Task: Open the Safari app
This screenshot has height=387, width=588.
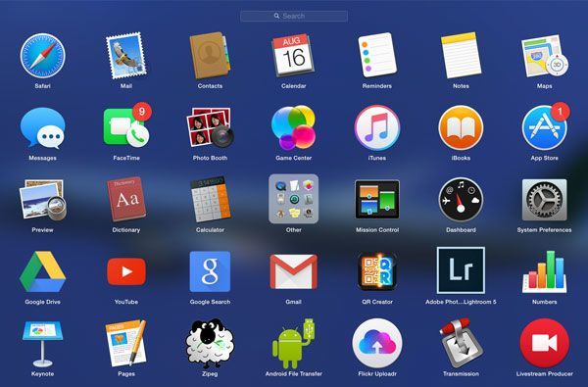Action: (x=42, y=56)
